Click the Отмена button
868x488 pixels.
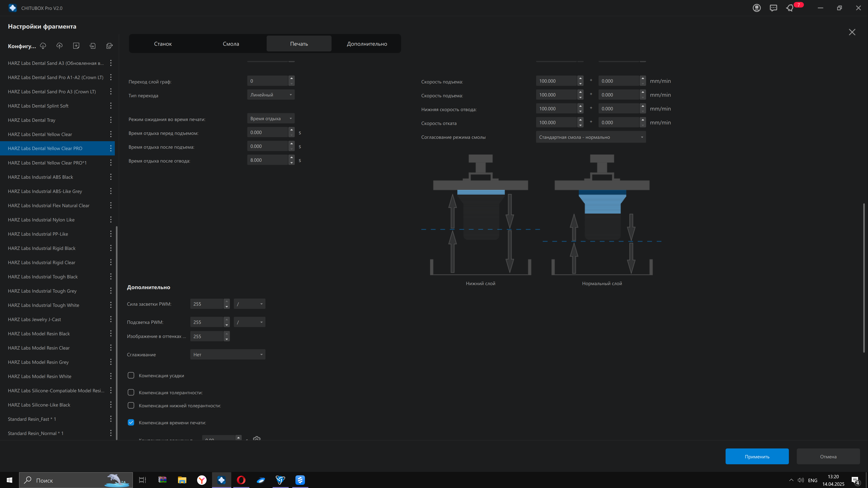828,456
